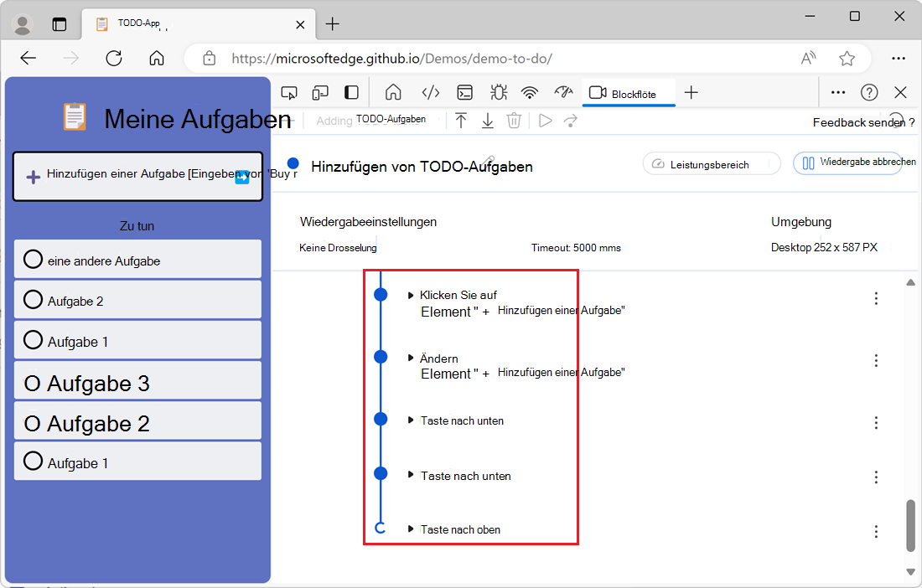Open the performance gauge icon
Viewport: 922px width, 588px height.
point(562,92)
